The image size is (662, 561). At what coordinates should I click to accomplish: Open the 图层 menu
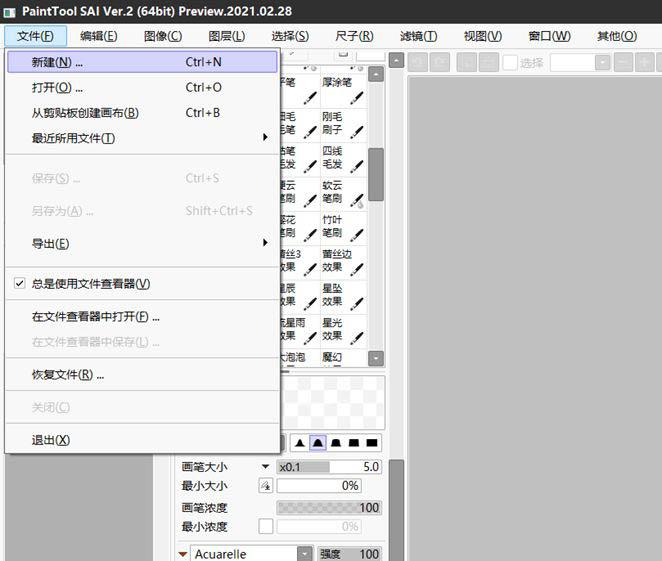[x=227, y=36]
